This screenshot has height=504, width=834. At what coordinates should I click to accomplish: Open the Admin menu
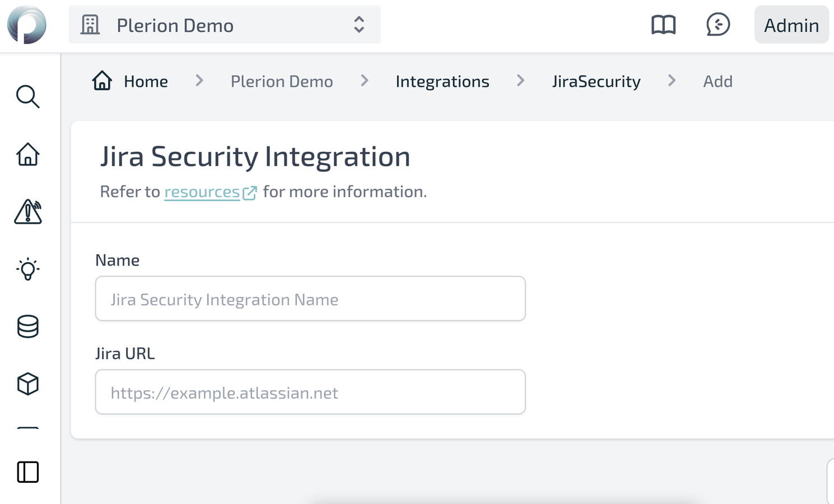pyautogui.click(x=791, y=25)
